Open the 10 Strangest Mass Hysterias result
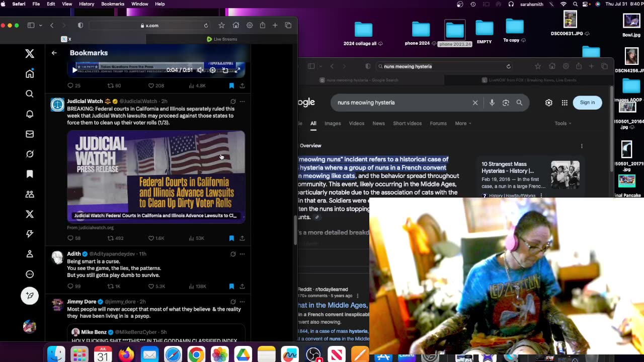The width and height of the screenshot is (644, 362). point(507,167)
